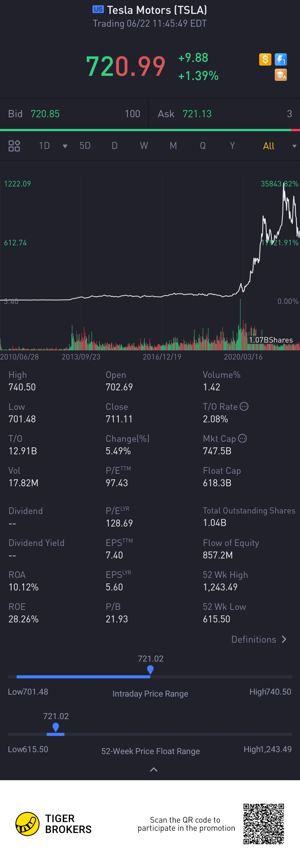This screenshot has width=300, height=868.
Task: Tap the orange stacked layers badge icon
Action: point(281,75)
